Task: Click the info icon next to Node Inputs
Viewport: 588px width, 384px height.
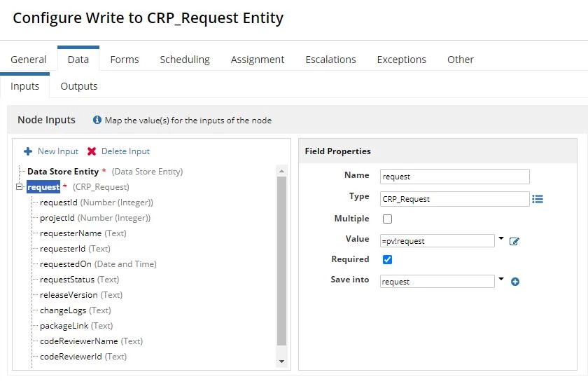Action: pos(97,120)
